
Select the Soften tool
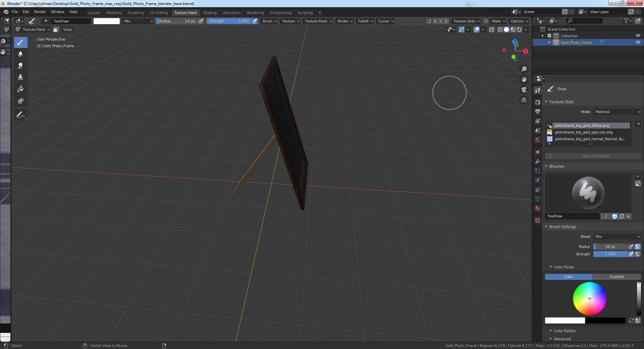[20, 54]
